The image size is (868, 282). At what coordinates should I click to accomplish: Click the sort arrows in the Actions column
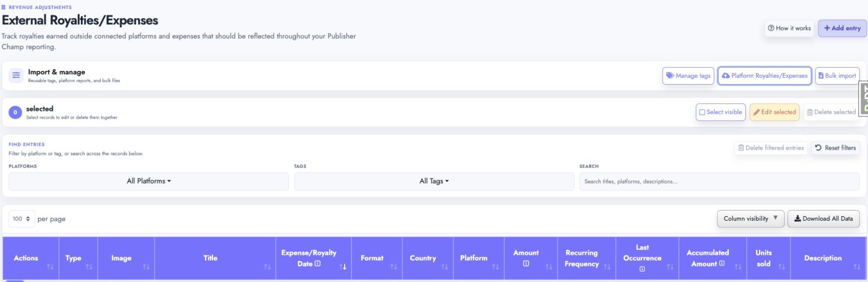[x=50, y=267]
